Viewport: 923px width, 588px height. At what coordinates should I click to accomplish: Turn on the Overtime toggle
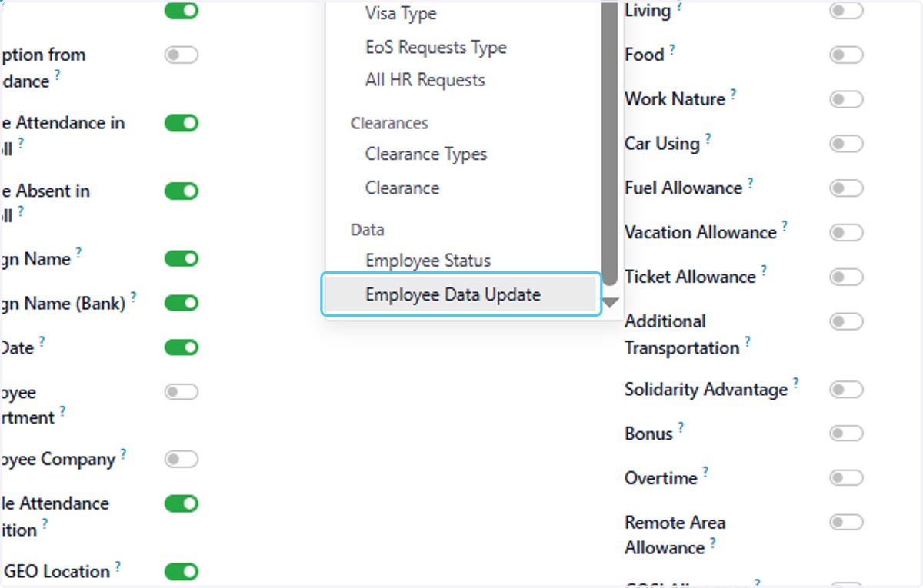846,478
